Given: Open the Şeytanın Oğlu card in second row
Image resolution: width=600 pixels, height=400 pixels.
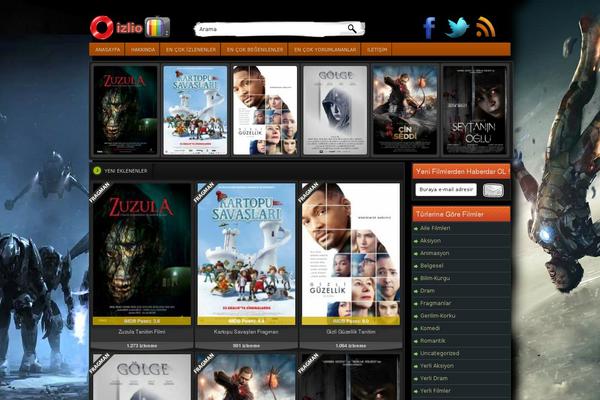Looking at the screenshot, I should (351, 377).
